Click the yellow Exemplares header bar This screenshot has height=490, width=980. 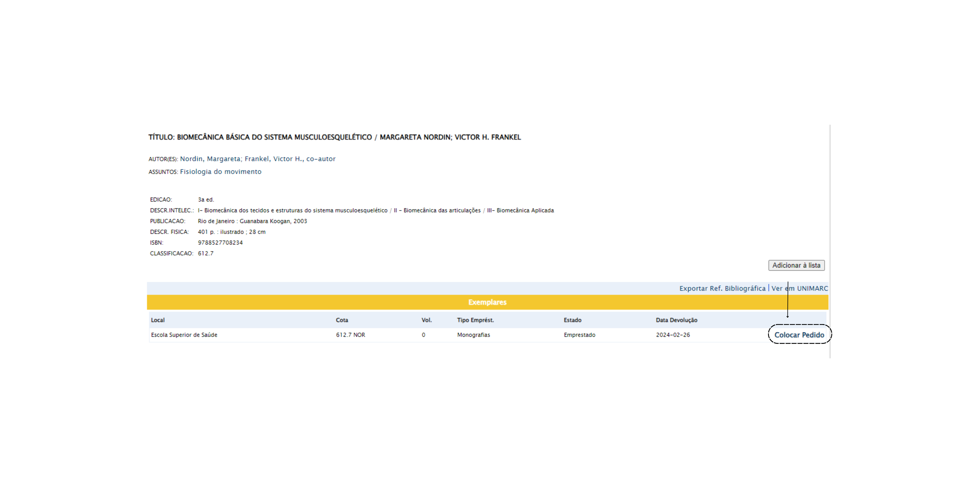coord(487,302)
